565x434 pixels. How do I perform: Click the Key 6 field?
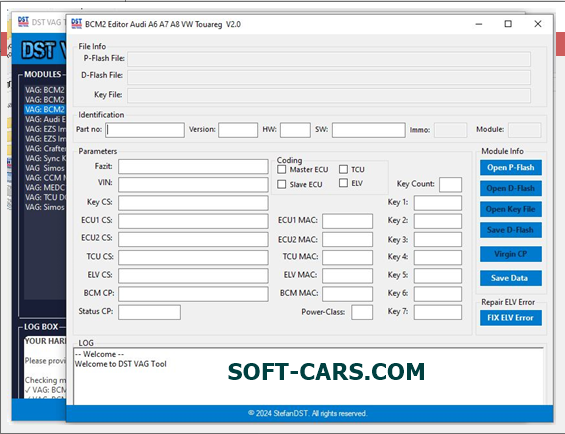[x=437, y=294]
